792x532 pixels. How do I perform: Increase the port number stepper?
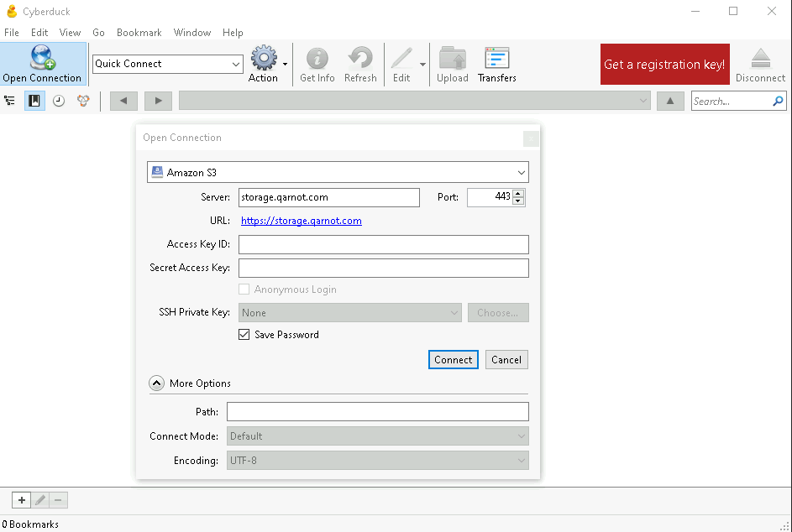coord(517,193)
